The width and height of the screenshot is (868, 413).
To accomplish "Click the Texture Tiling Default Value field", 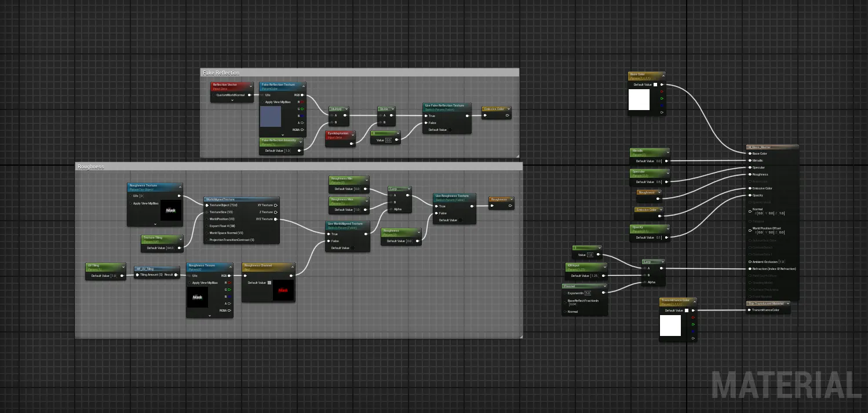I will point(170,248).
